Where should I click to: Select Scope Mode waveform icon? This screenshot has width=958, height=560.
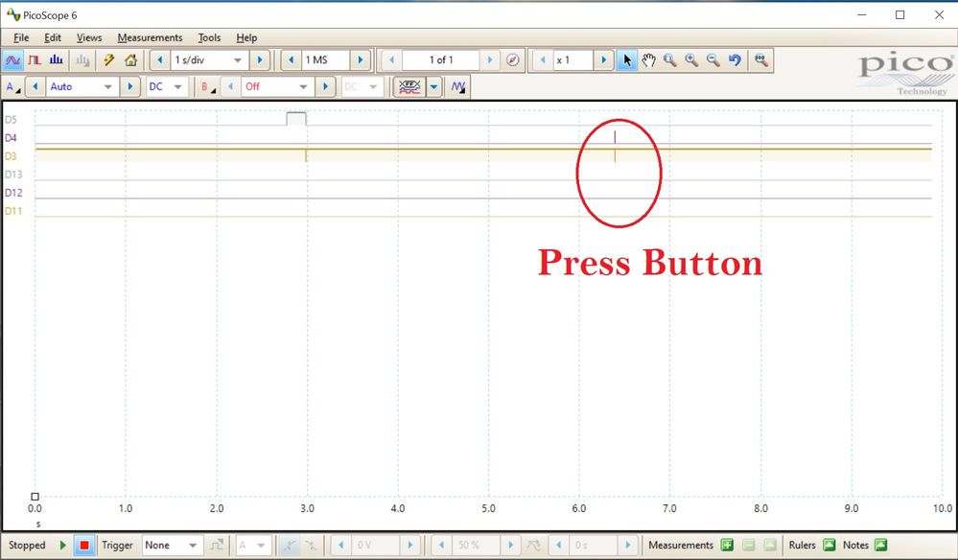[x=12, y=59]
